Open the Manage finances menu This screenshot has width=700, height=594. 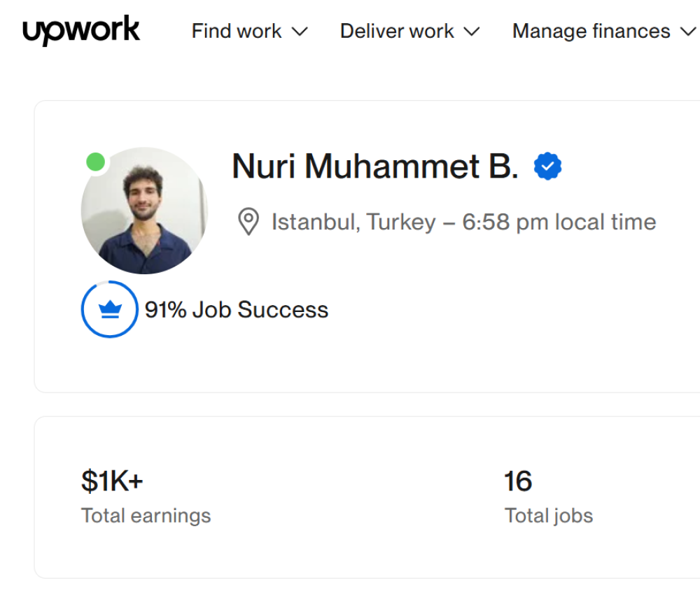(591, 31)
